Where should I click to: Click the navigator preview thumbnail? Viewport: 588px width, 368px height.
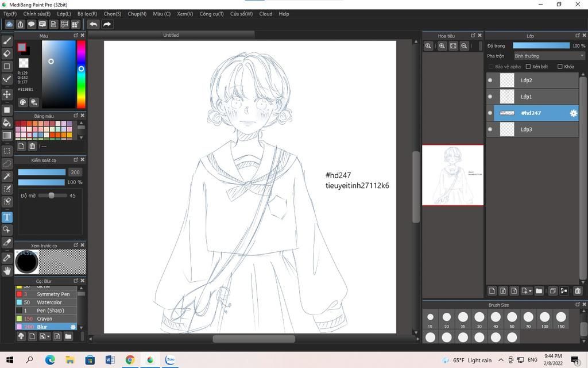click(x=452, y=175)
